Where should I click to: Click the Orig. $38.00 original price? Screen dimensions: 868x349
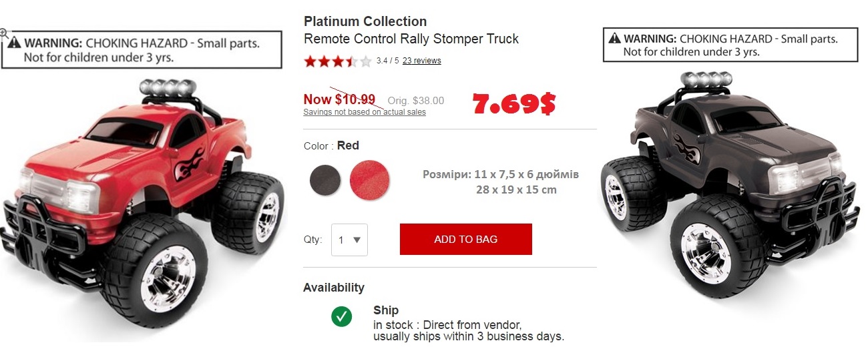pos(415,101)
